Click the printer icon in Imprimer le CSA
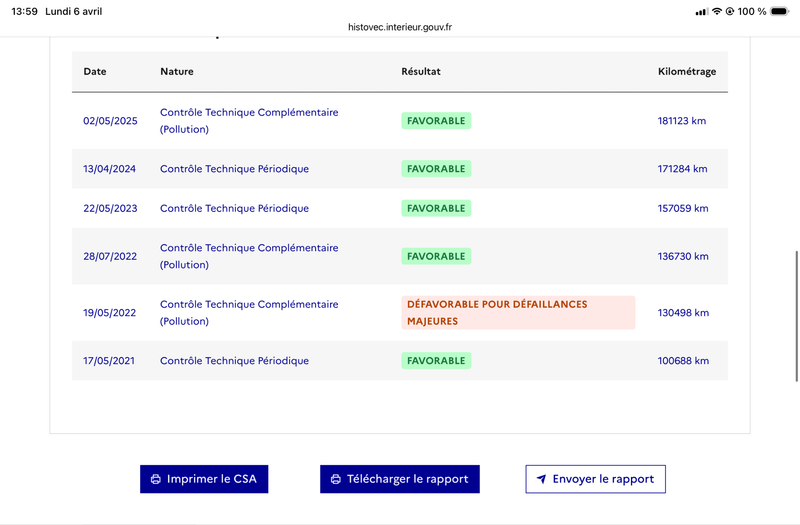The image size is (800, 525). tap(155, 479)
